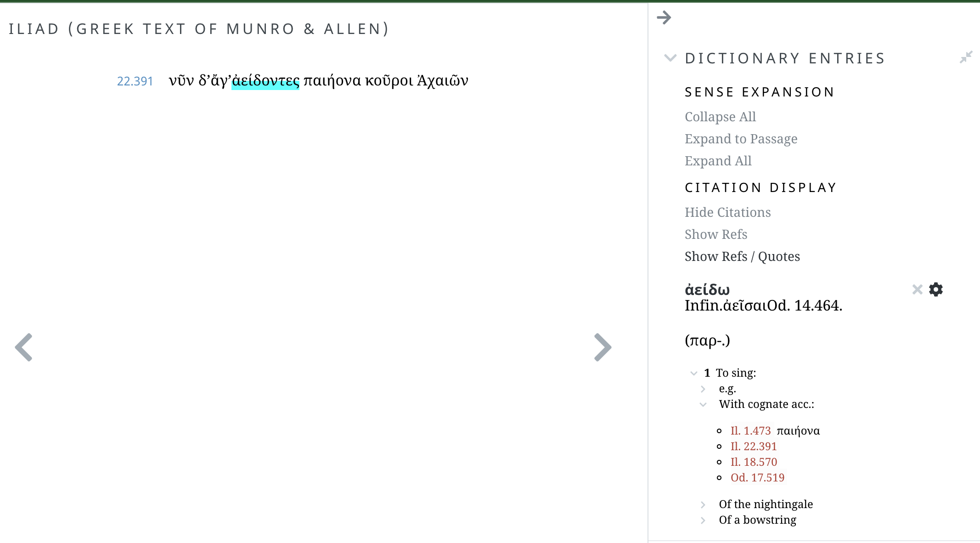Click the bullet icon beside Od. 17.519
This screenshot has height=543, width=980.
click(719, 478)
